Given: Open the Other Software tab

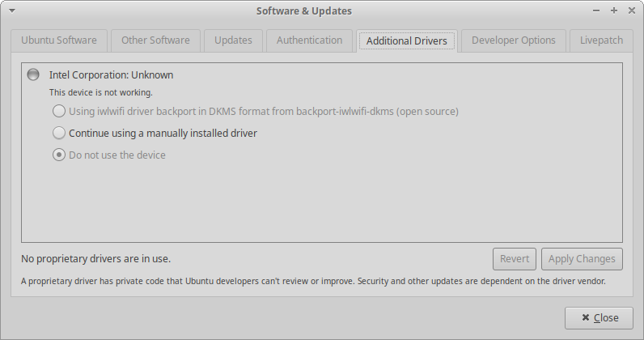Looking at the screenshot, I should pos(155,40).
